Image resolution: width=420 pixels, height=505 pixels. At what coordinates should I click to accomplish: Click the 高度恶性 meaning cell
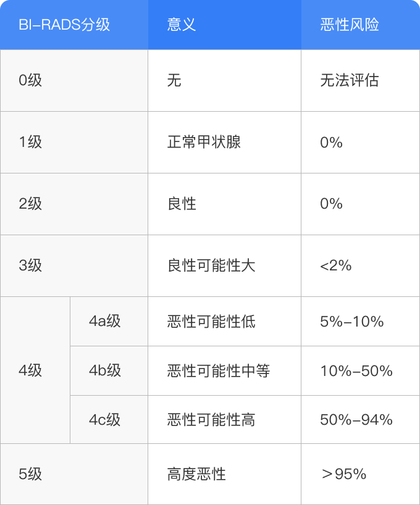pyautogui.click(x=196, y=474)
